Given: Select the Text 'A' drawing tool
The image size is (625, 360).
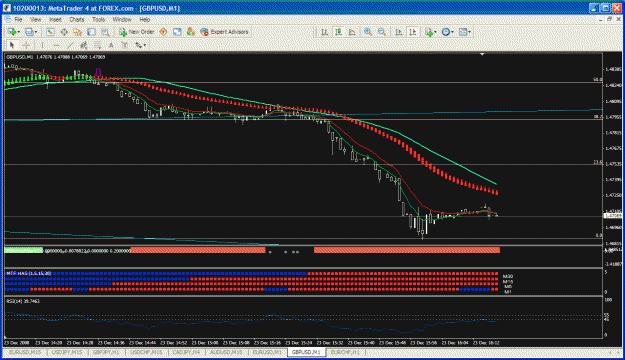Looking at the screenshot, I should tap(111, 45).
